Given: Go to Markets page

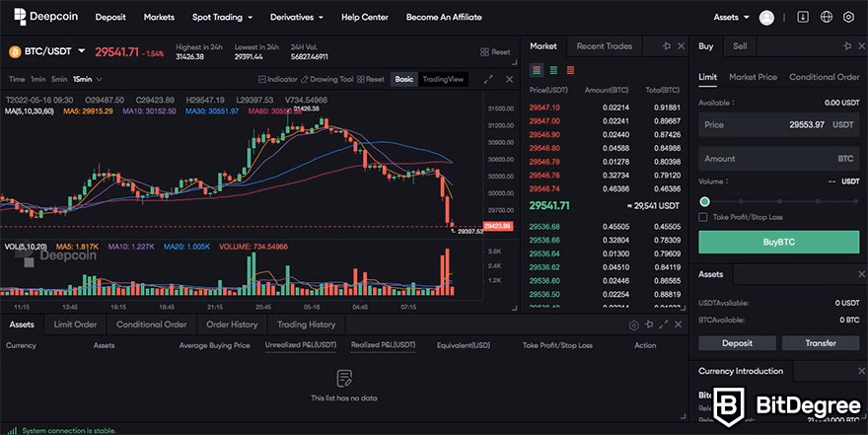Looking at the screenshot, I should pos(159,17).
